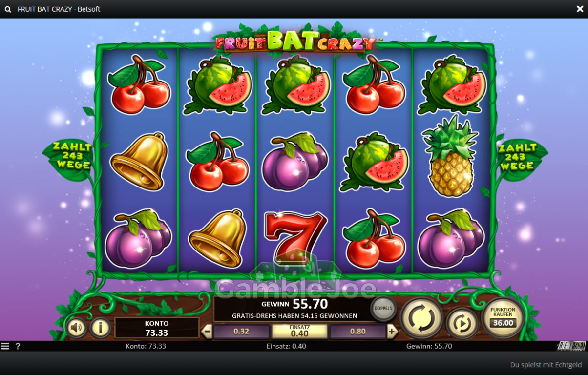
Task: Decrease the bet with the minus arrow
Action: (x=207, y=332)
